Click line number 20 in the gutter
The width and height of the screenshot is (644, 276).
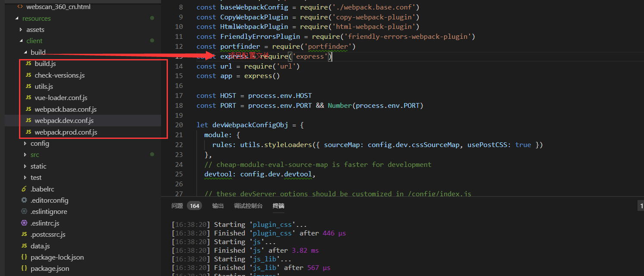(x=179, y=125)
